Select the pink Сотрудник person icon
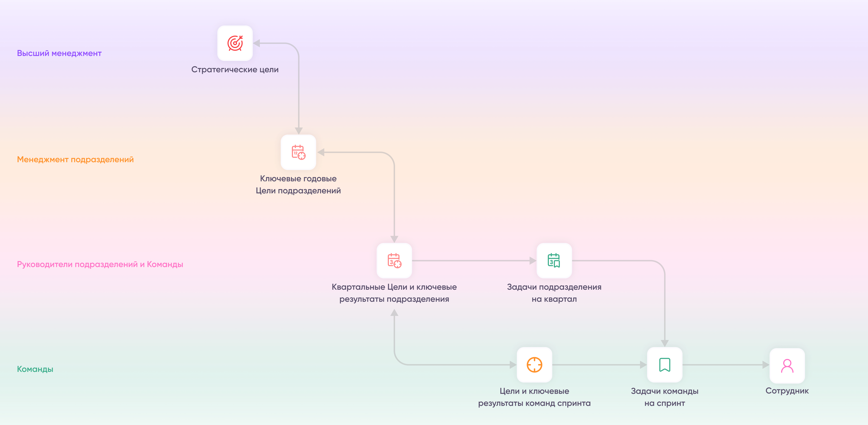This screenshot has height=425, width=868. tap(787, 366)
